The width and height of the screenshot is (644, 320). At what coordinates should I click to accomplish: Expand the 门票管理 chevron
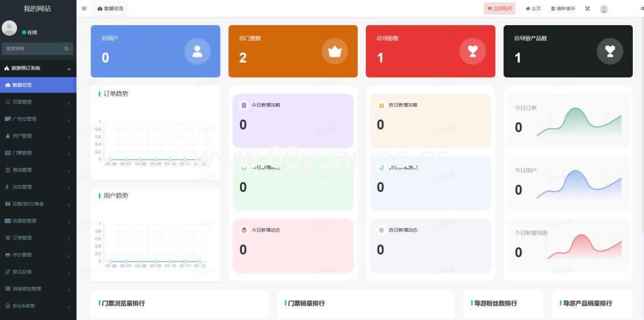[69, 153]
